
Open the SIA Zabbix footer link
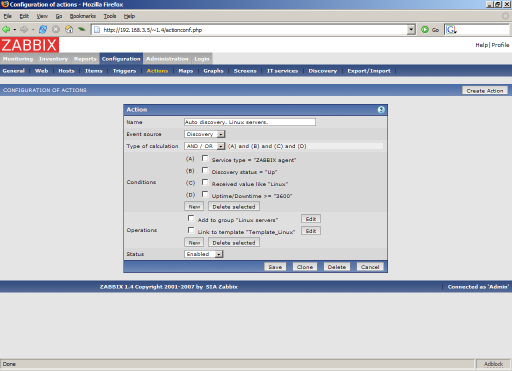pos(222,287)
